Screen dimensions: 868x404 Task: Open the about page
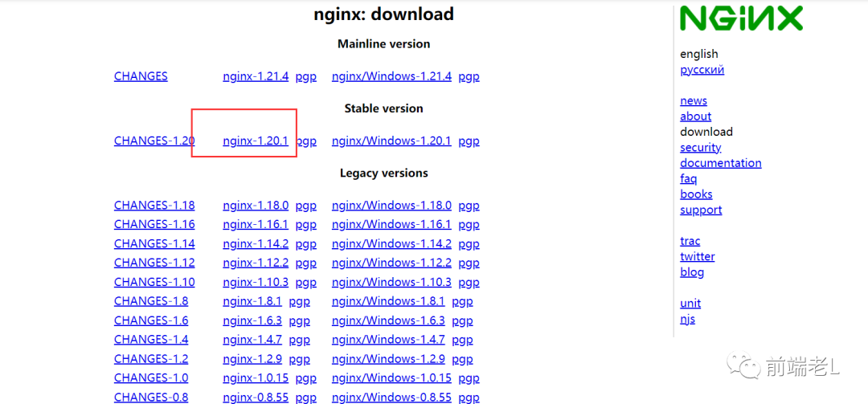(695, 116)
